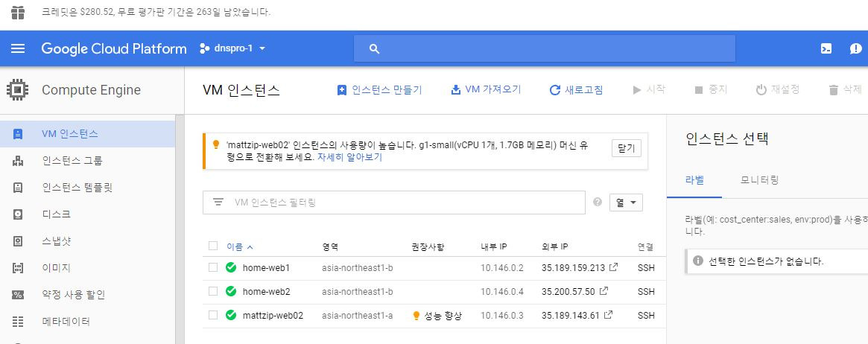Viewport: 868px width, 344px height.
Task: Click the info icon in 인스턴스 선택 panel
Action: 698,261
